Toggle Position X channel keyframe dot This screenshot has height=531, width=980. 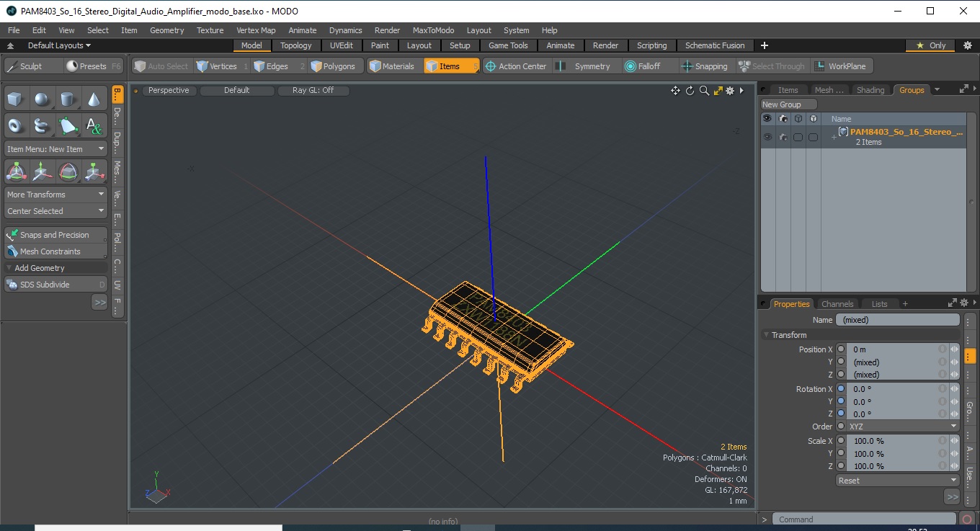[x=841, y=349]
